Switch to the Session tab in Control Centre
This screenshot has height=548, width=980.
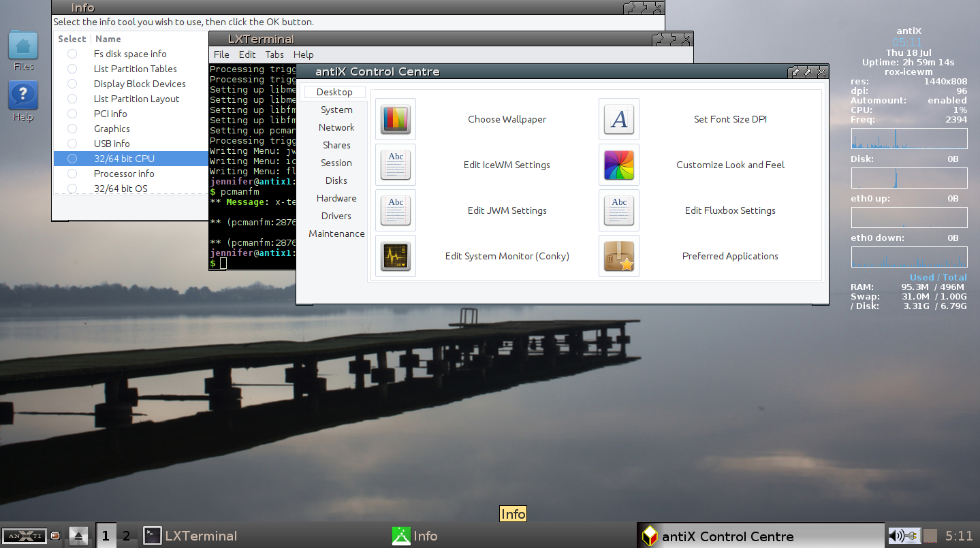(x=336, y=163)
